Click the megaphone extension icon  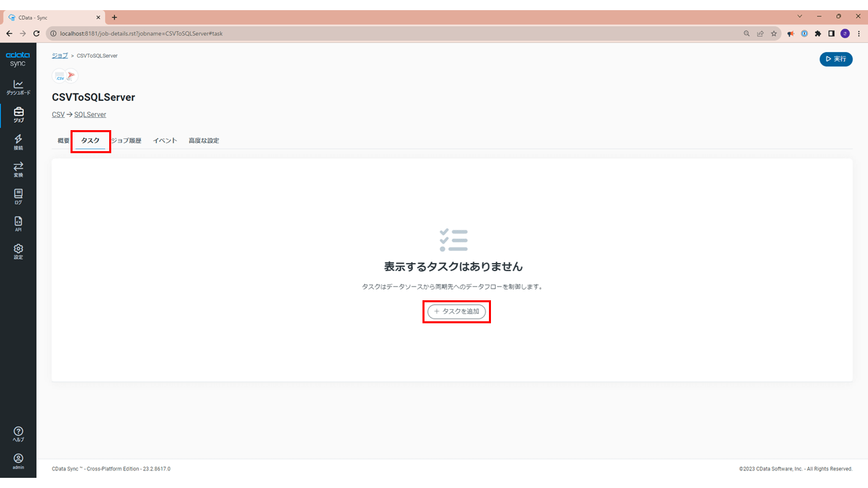[x=791, y=33]
